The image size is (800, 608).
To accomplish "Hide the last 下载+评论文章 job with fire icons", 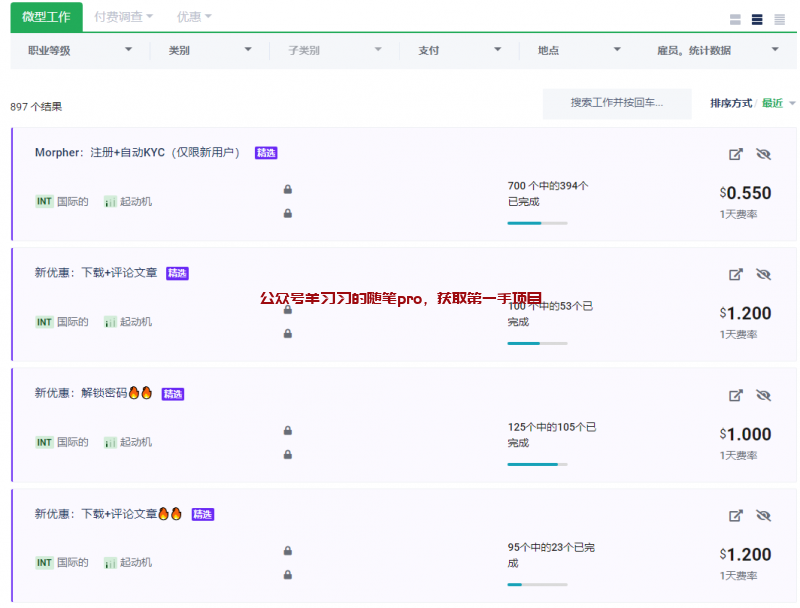I will pyautogui.click(x=764, y=515).
